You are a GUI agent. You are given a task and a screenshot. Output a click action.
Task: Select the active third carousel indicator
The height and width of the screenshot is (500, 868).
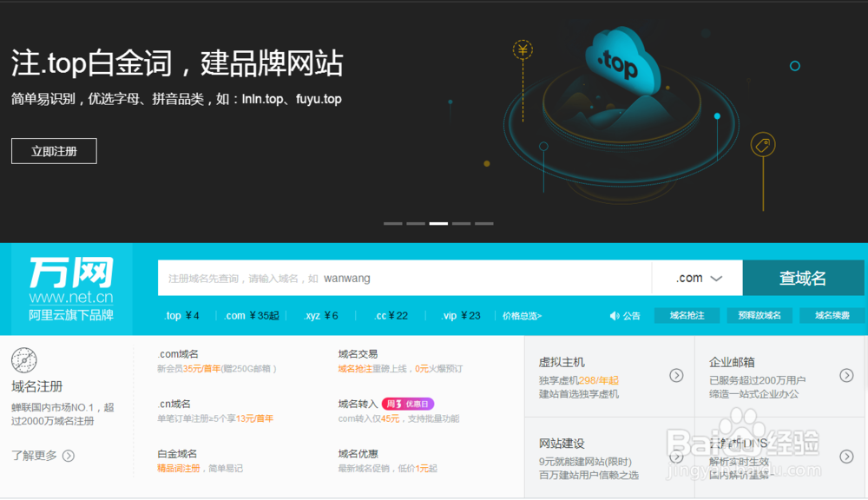pos(438,224)
